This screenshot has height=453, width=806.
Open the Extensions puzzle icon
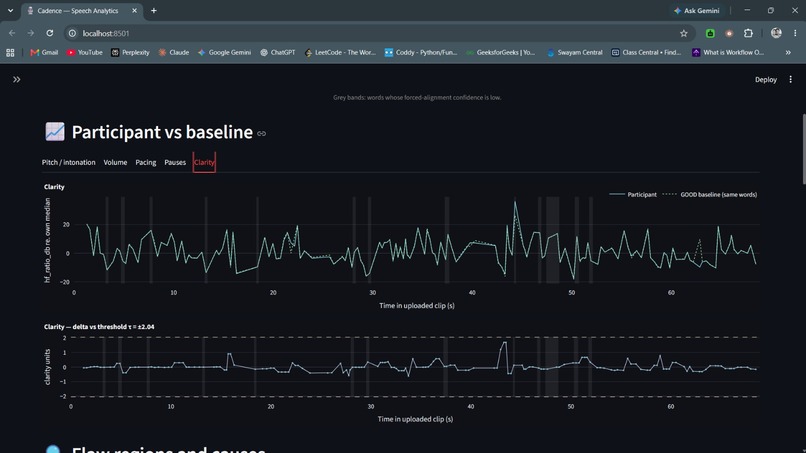[x=748, y=33]
